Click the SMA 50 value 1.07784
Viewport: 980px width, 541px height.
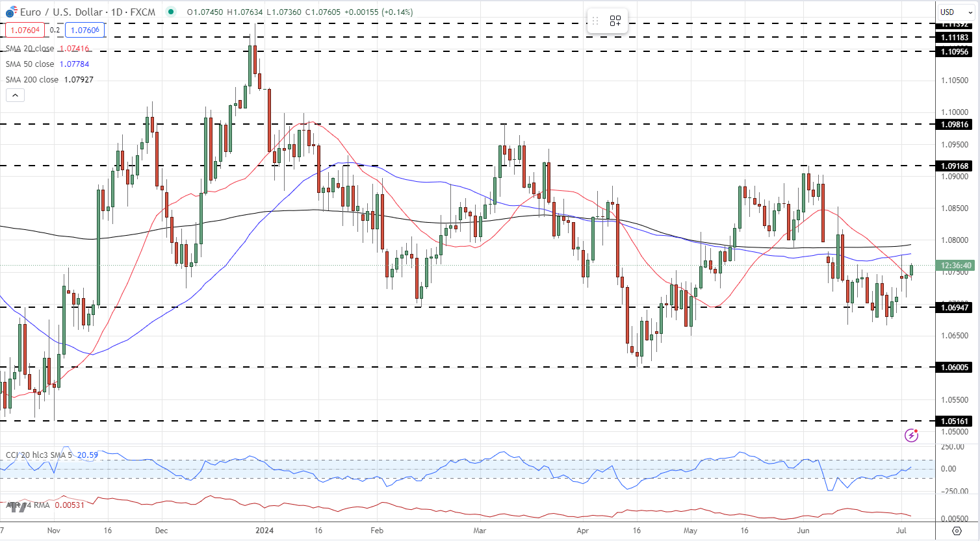[74, 64]
